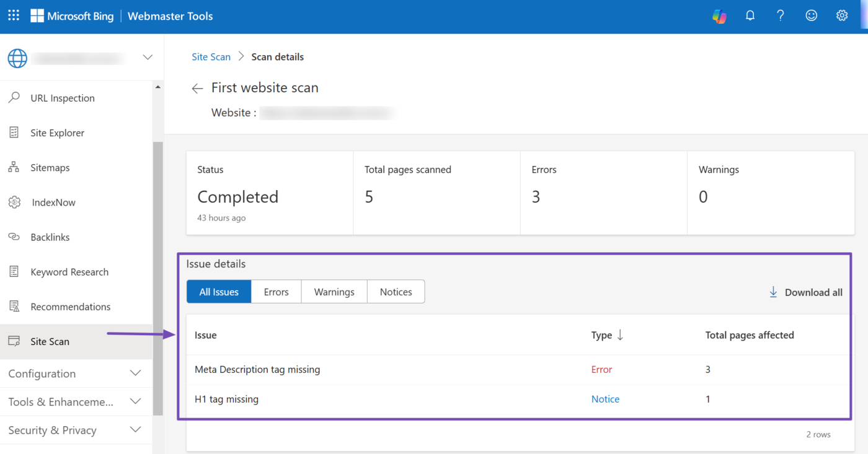
Task: Switch to the Errors tab
Action: point(276,292)
